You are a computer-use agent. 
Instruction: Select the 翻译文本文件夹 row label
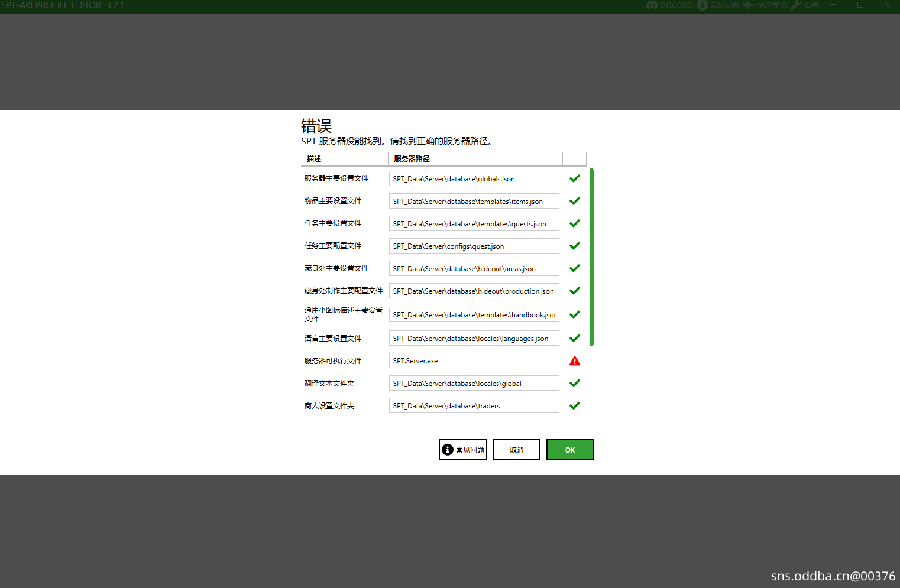[329, 383]
